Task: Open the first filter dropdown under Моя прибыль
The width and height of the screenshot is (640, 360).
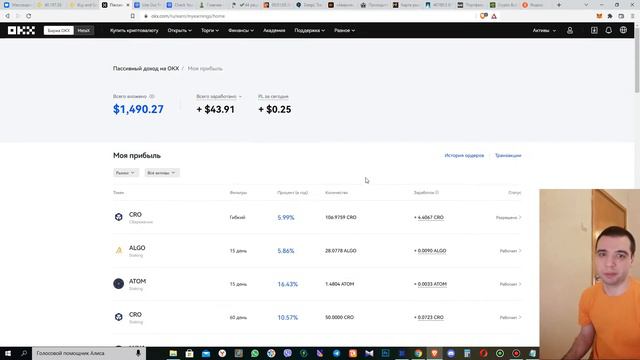Action: click(x=125, y=173)
